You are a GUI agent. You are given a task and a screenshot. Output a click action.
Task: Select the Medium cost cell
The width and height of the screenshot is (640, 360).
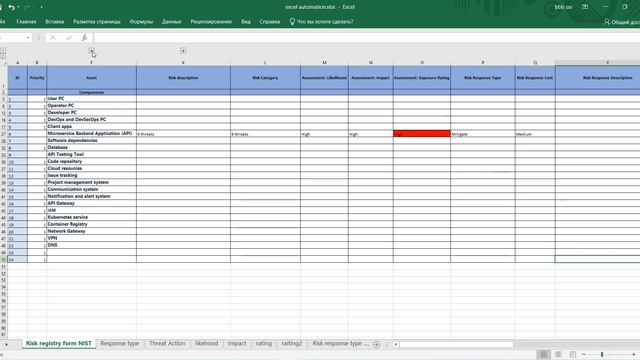coord(535,133)
